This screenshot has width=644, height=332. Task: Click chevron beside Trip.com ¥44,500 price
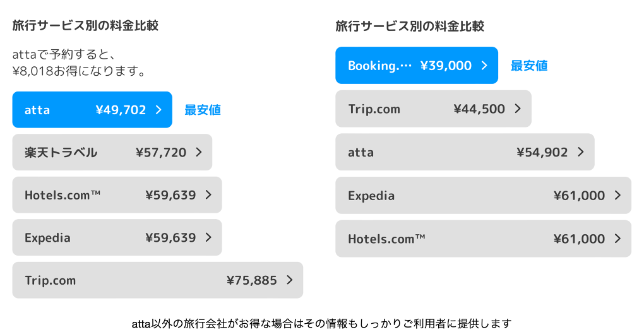point(518,109)
